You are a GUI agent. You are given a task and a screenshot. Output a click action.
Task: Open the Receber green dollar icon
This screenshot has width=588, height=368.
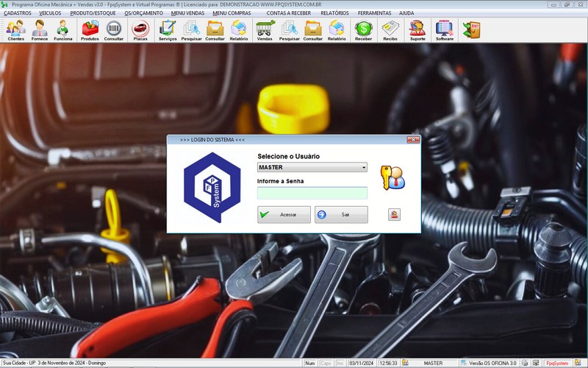click(x=363, y=30)
